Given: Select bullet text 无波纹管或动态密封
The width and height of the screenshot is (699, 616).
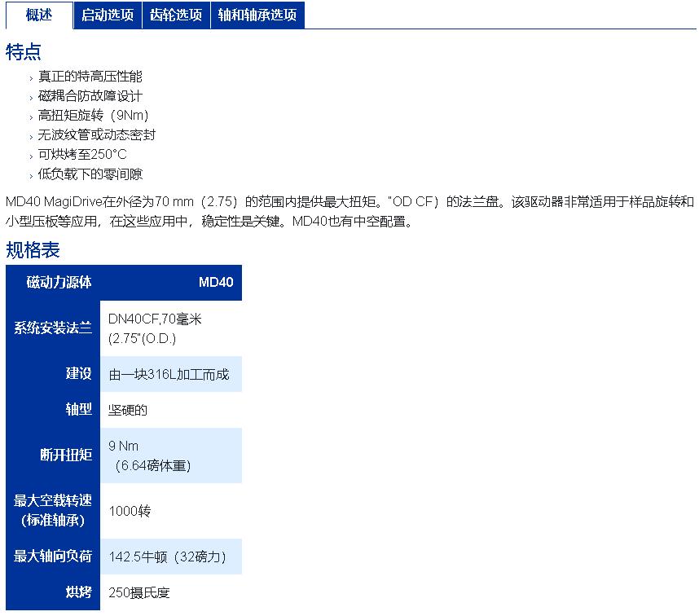Looking at the screenshot, I should pos(97,134).
